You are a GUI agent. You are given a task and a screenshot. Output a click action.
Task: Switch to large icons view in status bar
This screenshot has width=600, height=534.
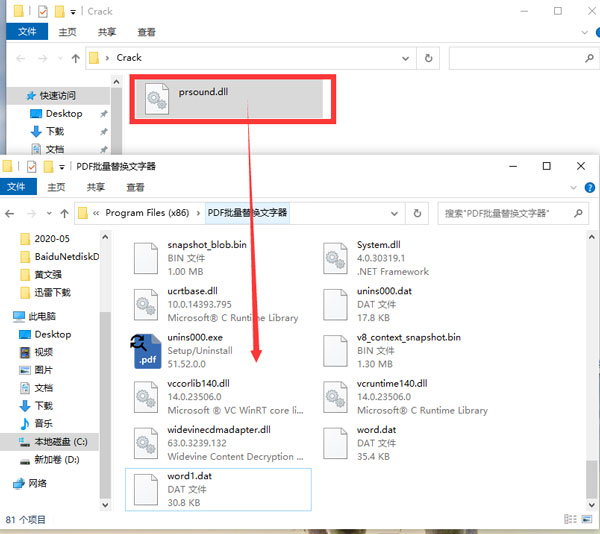[587, 519]
